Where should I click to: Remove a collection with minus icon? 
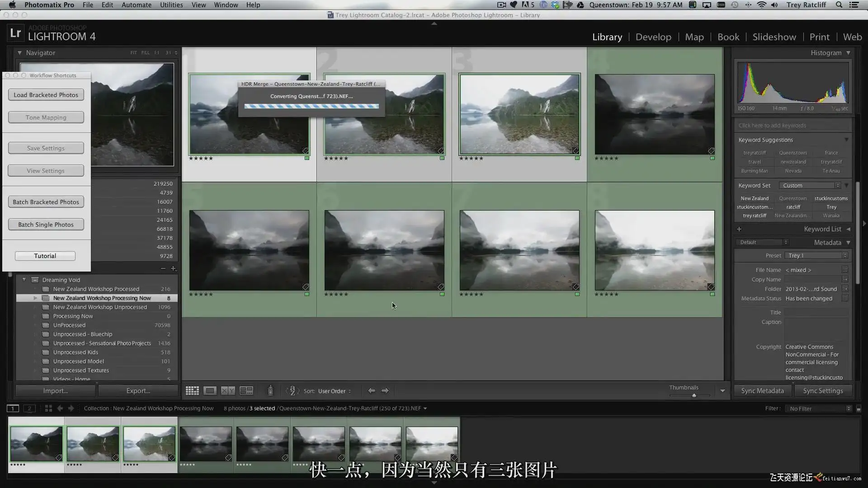click(163, 268)
